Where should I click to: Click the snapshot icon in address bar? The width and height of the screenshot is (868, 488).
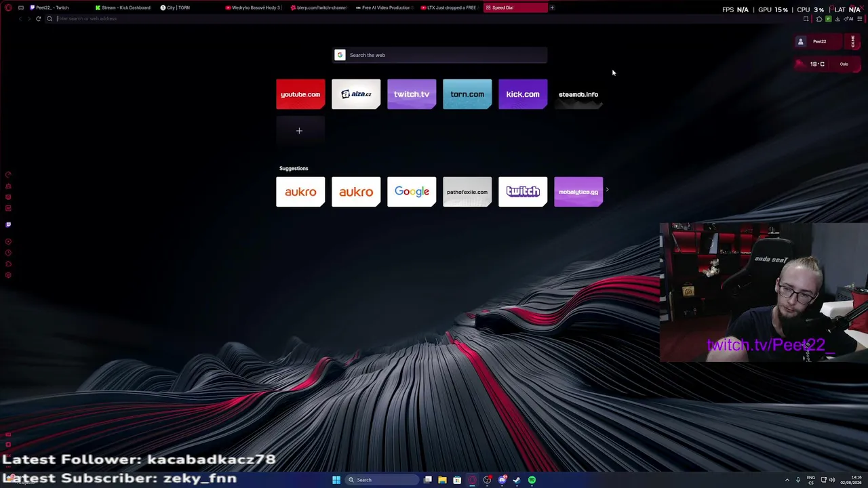click(806, 19)
